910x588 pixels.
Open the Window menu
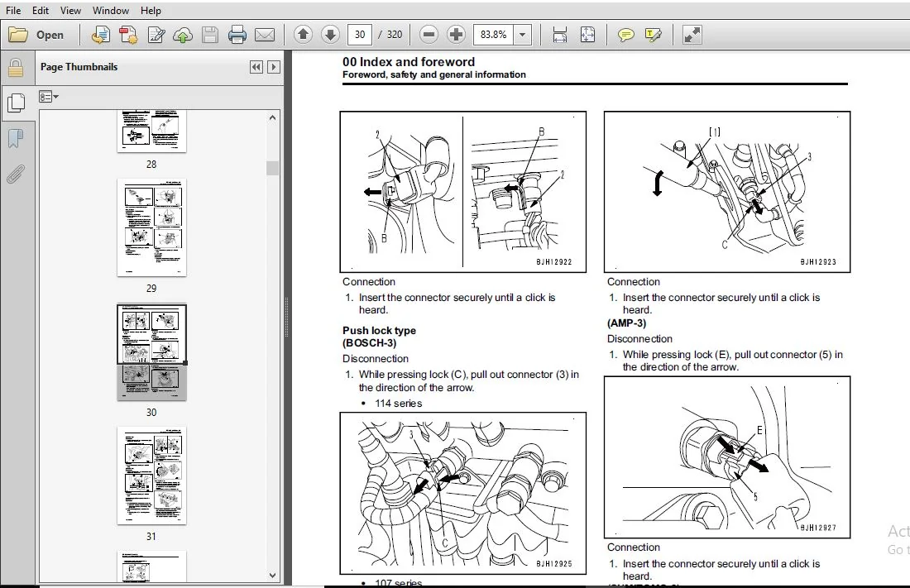111,11
